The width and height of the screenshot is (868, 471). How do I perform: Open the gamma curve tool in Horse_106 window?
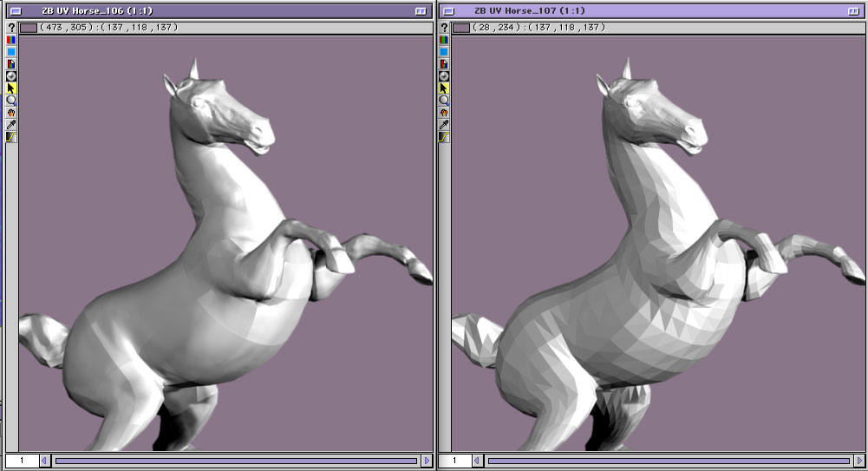click(x=11, y=137)
